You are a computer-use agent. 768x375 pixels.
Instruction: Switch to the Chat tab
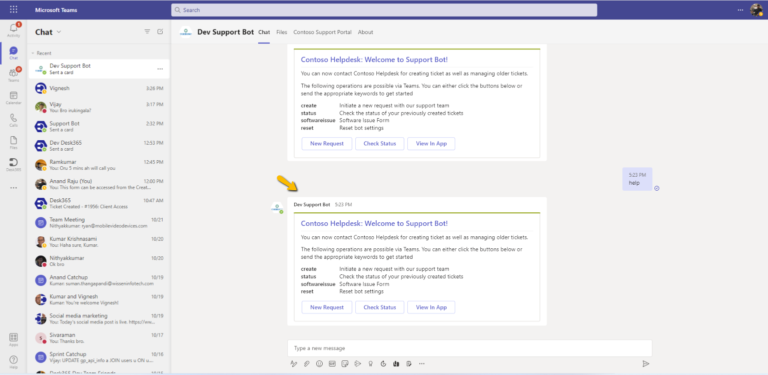[264, 32]
